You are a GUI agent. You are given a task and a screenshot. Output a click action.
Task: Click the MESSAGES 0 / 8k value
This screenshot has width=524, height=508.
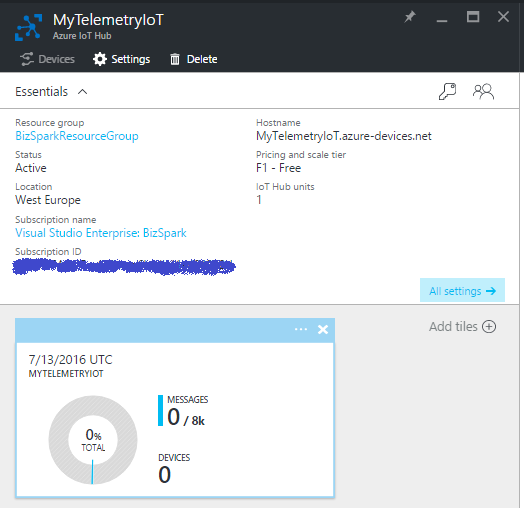(x=186, y=418)
